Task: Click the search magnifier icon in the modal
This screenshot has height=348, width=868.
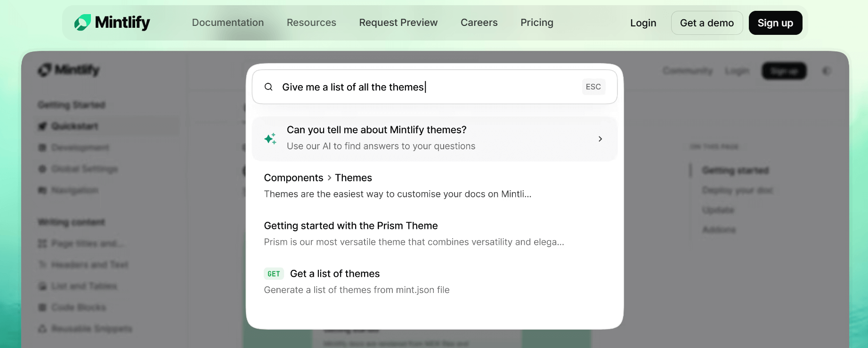Action: 268,87
